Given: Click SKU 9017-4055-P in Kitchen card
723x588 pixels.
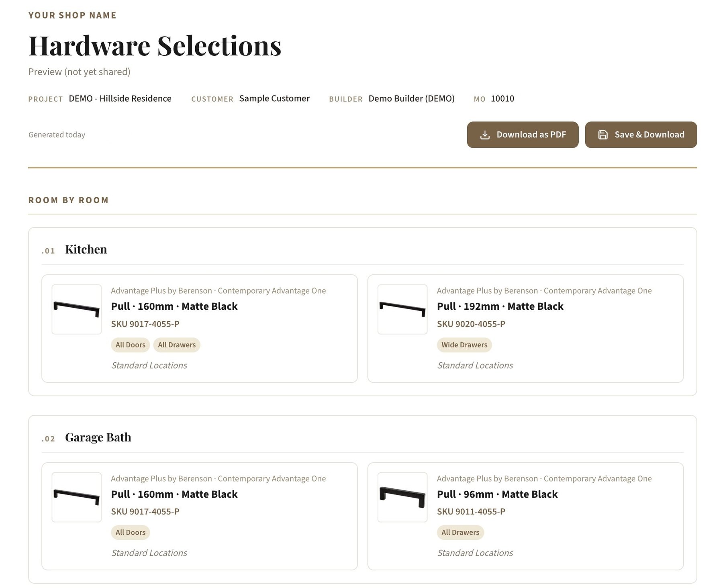Looking at the screenshot, I should coord(145,324).
